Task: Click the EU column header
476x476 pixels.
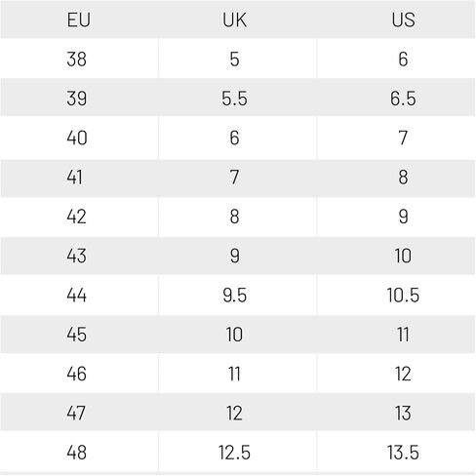Action: point(78,20)
